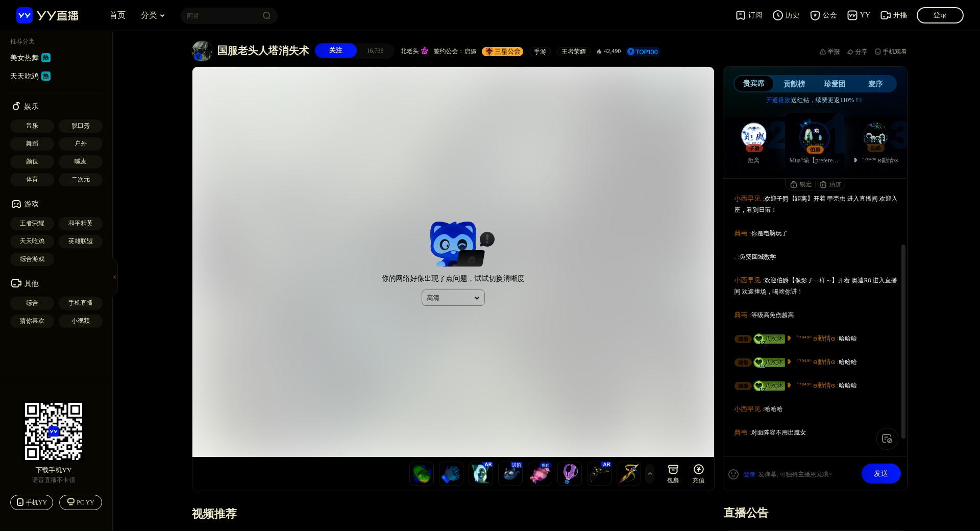Clear chat with 清屏
Image resolution: width=980 pixels, height=531 pixels.
point(830,184)
